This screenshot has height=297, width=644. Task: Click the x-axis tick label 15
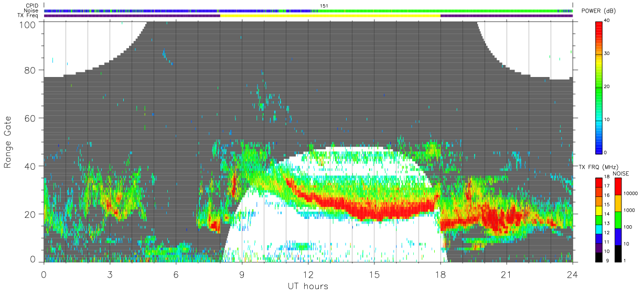tap(374, 274)
